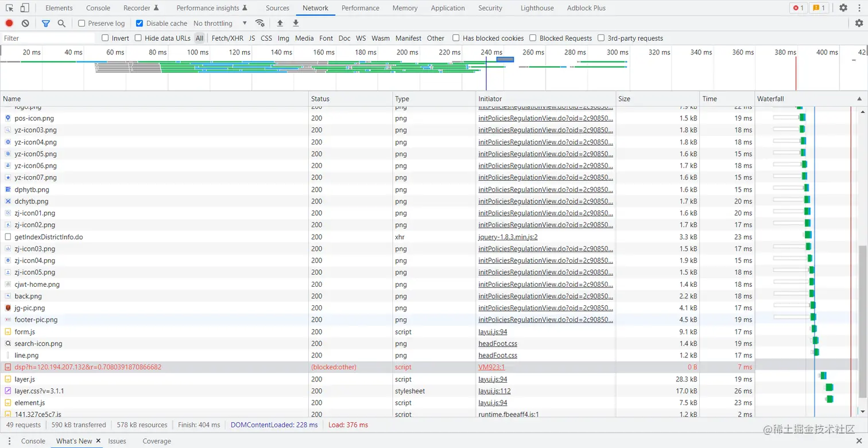Enable the Preserve log checkbox
Screen dimensions: 868x448
click(x=82, y=24)
